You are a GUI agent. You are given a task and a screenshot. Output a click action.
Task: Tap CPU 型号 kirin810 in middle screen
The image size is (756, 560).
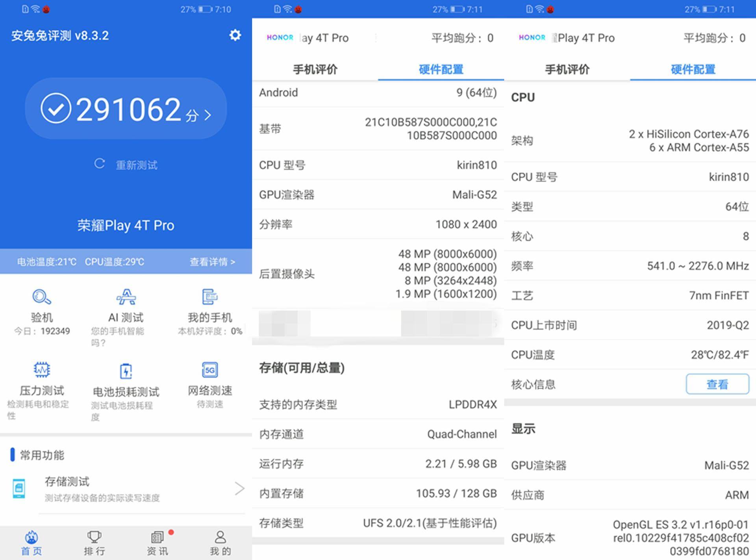378,165
